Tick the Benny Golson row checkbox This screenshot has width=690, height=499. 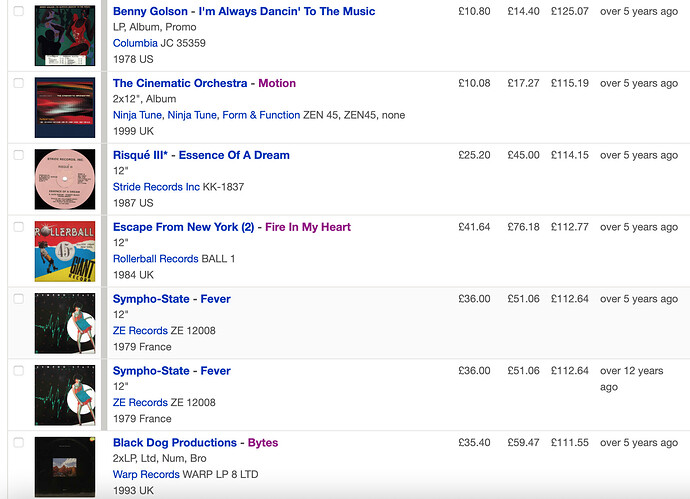pos(18,11)
